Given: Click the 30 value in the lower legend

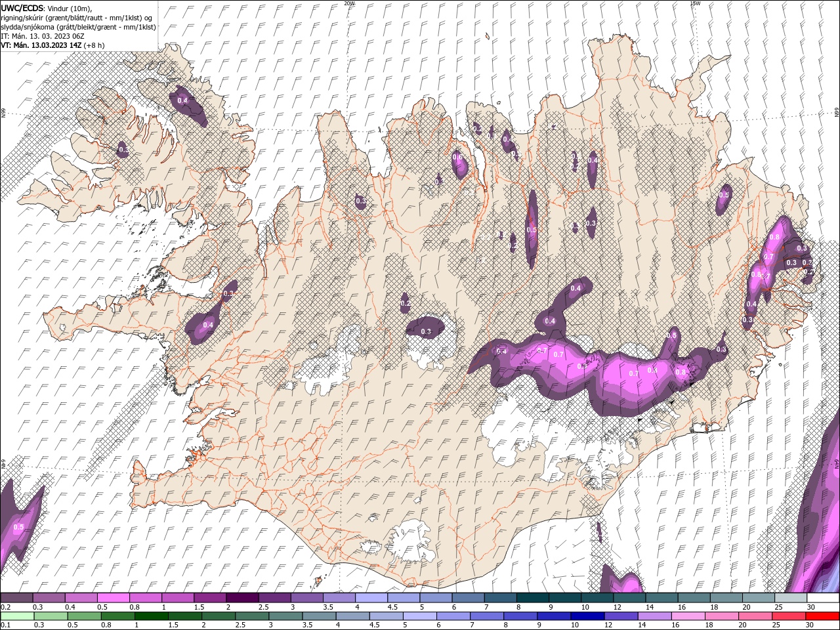Looking at the screenshot, I should (810, 625).
